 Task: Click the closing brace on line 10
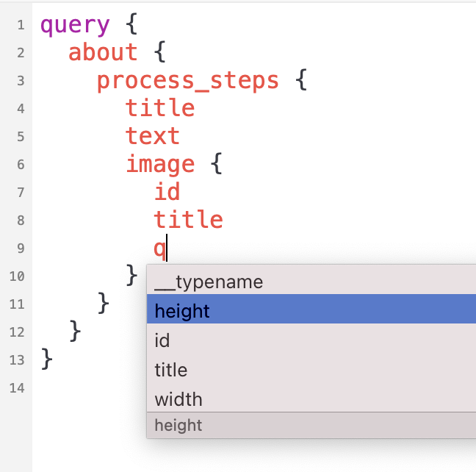tap(131, 276)
